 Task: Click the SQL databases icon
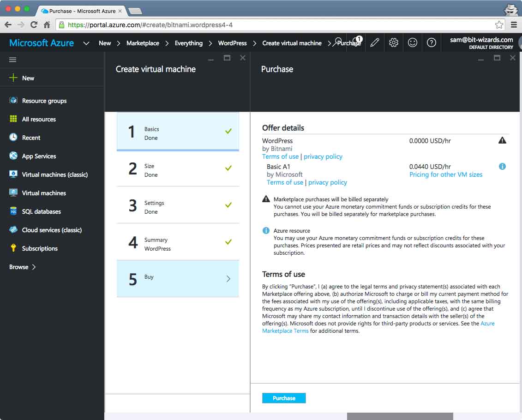click(x=13, y=211)
